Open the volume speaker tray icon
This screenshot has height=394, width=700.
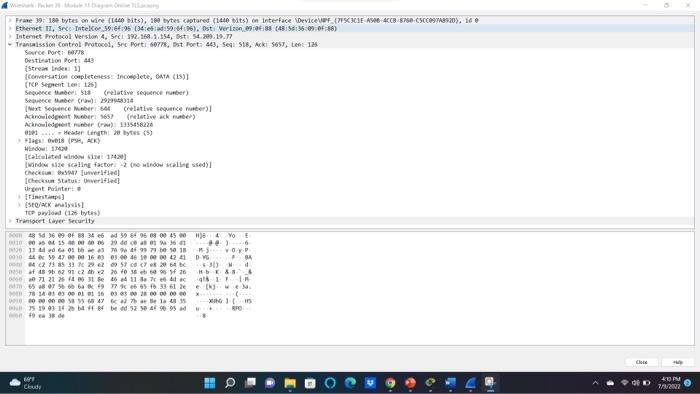[636, 383]
